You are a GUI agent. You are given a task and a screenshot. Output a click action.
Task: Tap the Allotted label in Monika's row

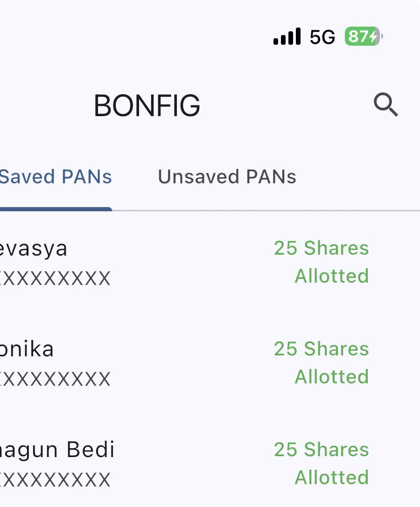pyautogui.click(x=332, y=377)
